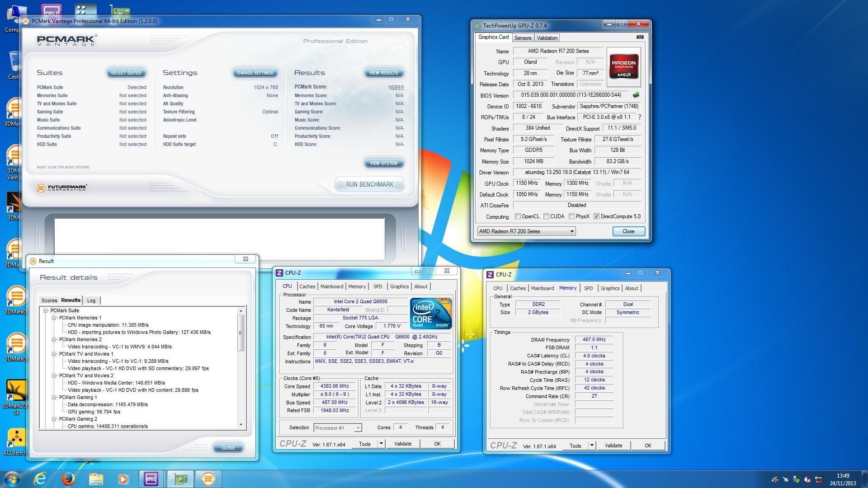Click the CHANGE SETTINGS button
Screen dimensions: 868x488
255,73
